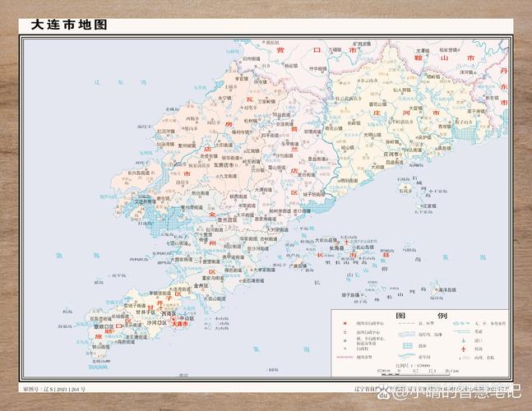Click the 交流岛街道 label
Viewport: 532px width, 411px height.
click(145, 201)
